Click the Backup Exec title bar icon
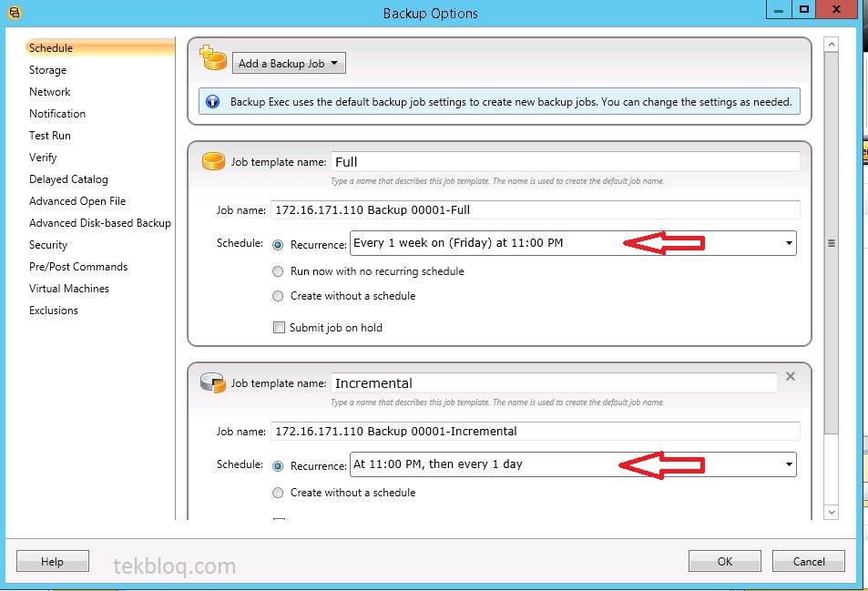This screenshot has height=591, width=868. click(x=15, y=12)
